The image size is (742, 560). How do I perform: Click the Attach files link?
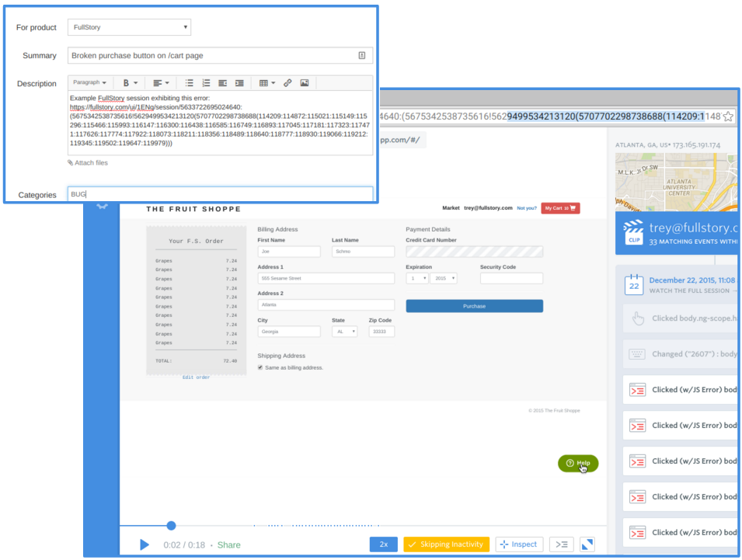pyautogui.click(x=88, y=162)
